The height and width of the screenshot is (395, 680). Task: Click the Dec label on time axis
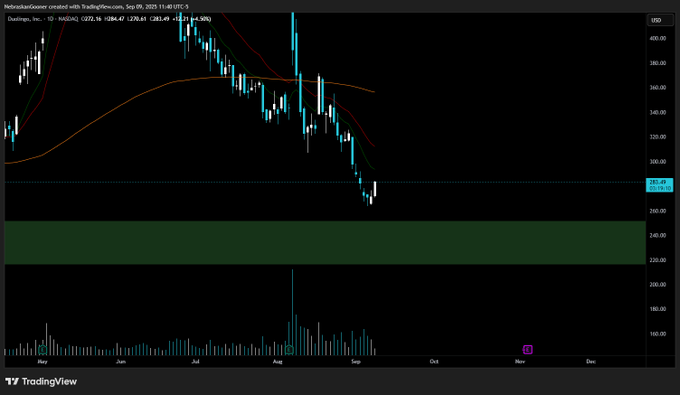[591, 361]
